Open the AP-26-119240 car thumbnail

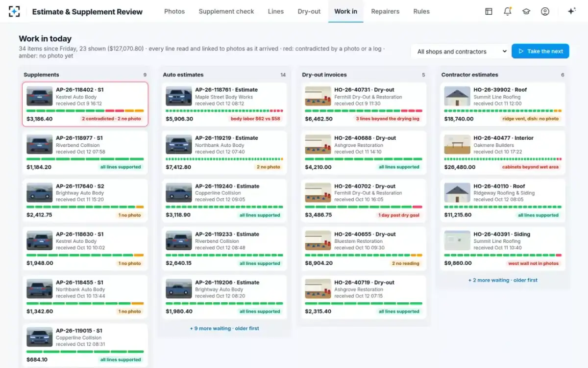(x=179, y=192)
